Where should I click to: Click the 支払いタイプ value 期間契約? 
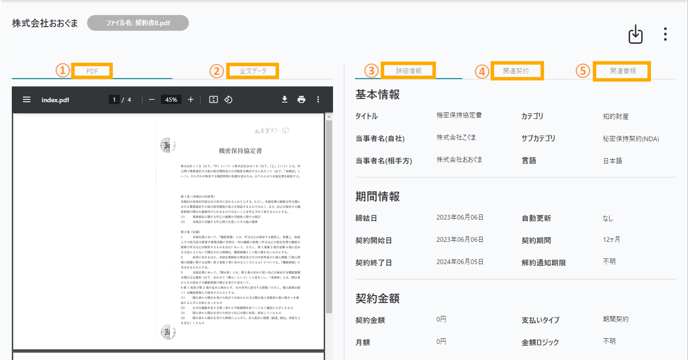(x=616, y=319)
